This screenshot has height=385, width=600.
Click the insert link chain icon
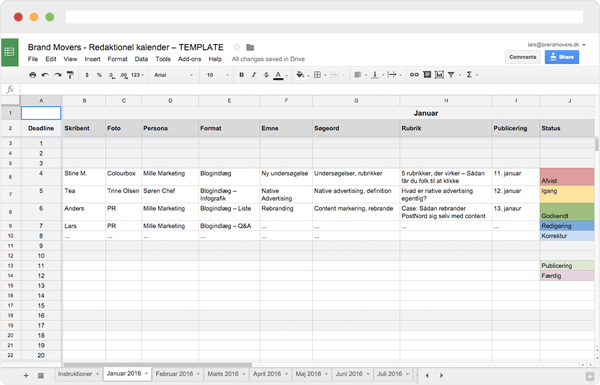[414, 75]
